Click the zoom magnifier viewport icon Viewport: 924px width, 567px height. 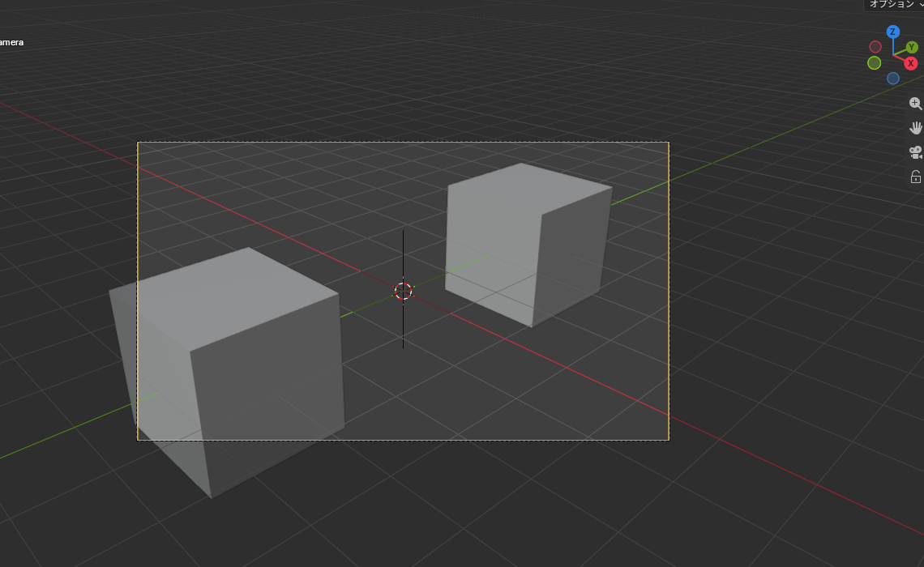click(915, 104)
